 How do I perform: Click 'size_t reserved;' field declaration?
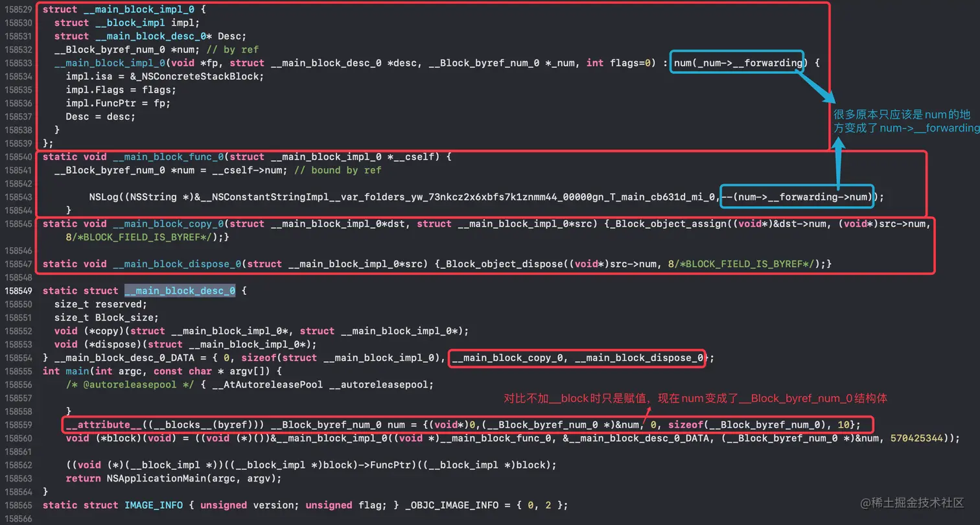pos(100,304)
